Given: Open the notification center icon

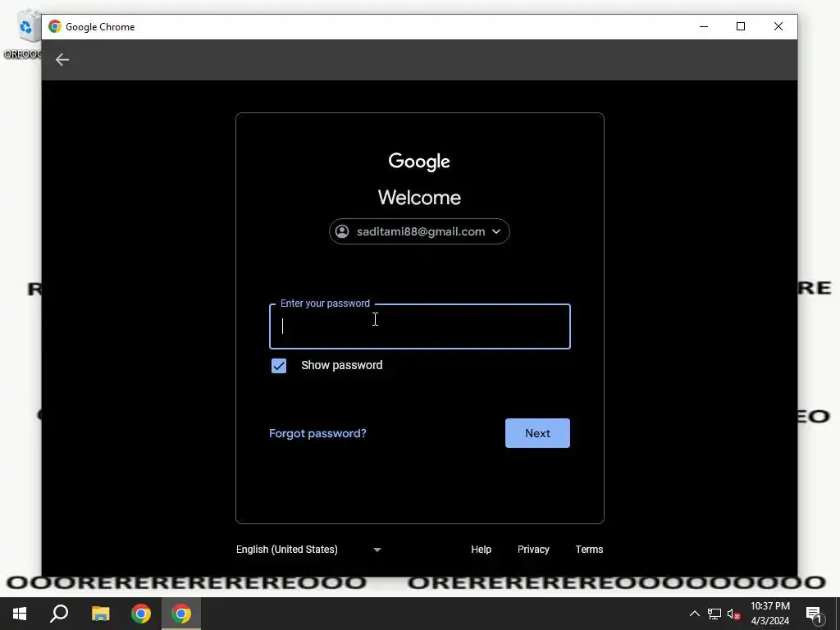Looking at the screenshot, I should 814,614.
